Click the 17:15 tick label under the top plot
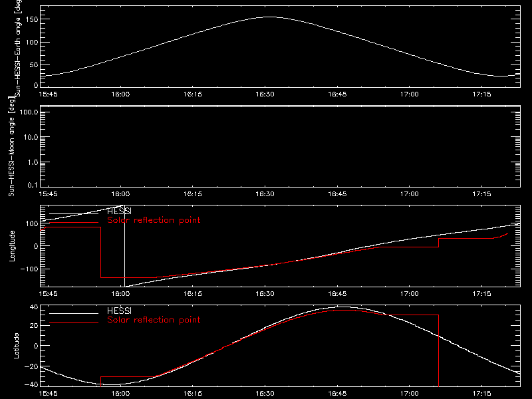This screenshot has height=399, width=532. click(481, 94)
